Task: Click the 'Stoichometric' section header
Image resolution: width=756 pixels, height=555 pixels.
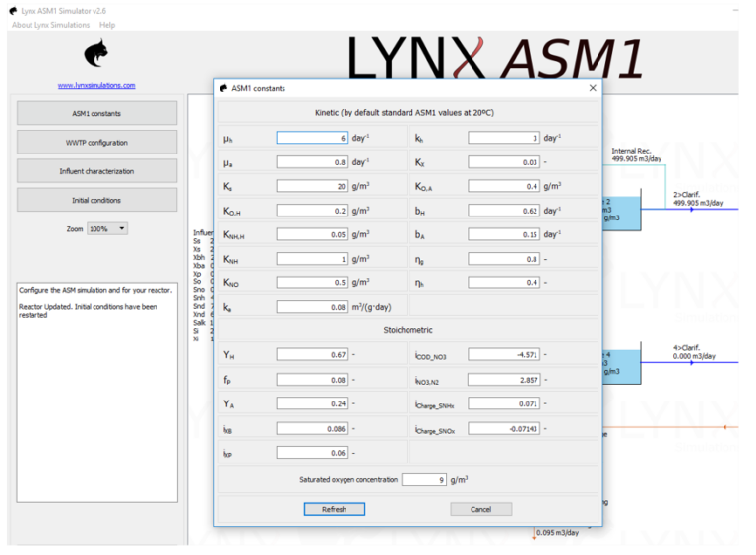Action: tap(408, 330)
